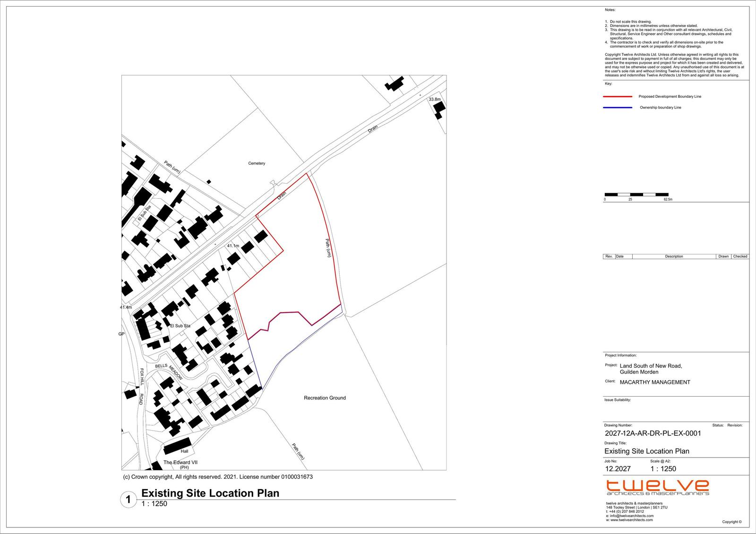
Task: Click the Crown copyright license text
Action: pyautogui.click(x=218, y=477)
